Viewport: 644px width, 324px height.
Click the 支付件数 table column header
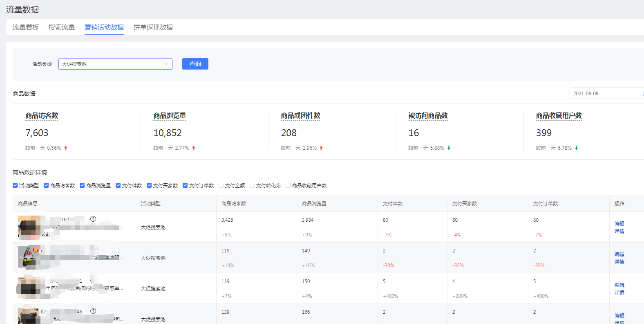393,203
